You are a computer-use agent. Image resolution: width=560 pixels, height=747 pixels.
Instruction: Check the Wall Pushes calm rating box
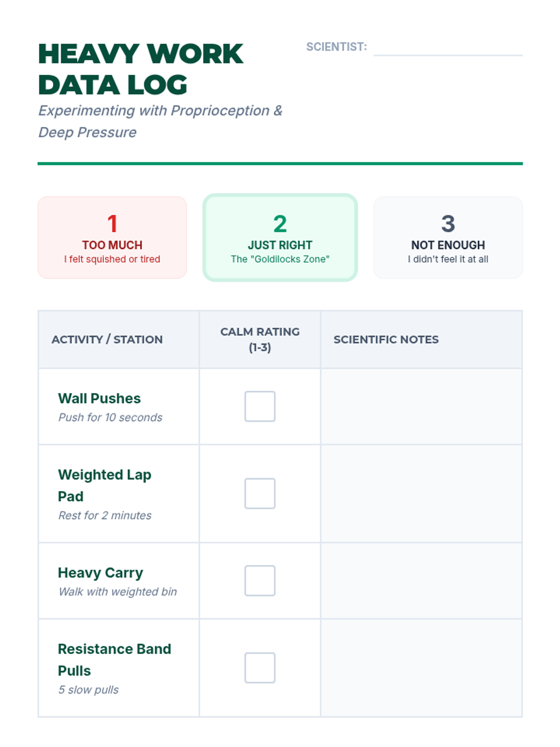260,406
